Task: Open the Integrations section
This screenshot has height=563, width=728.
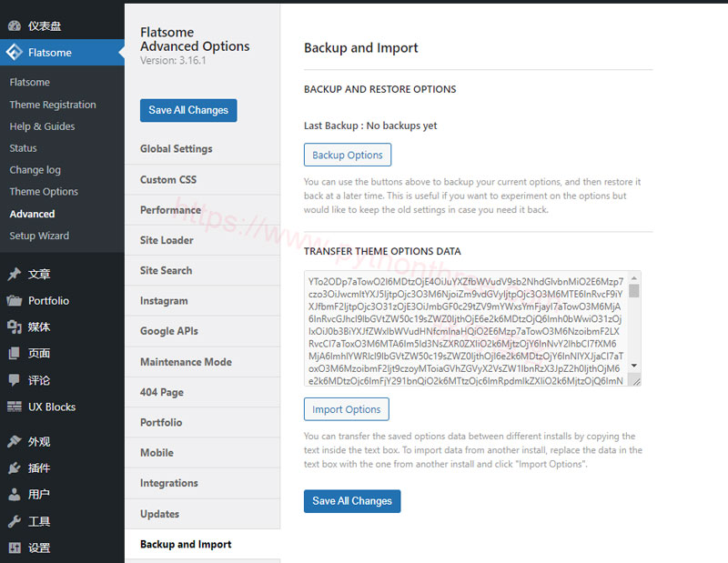Action: [x=202, y=483]
